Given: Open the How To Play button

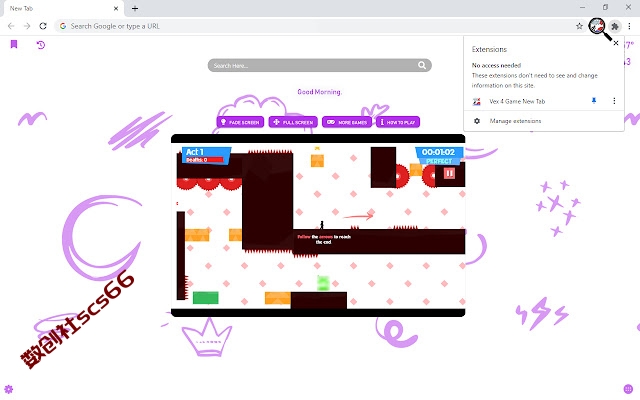Looking at the screenshot, I should click(x=398, y=122).
